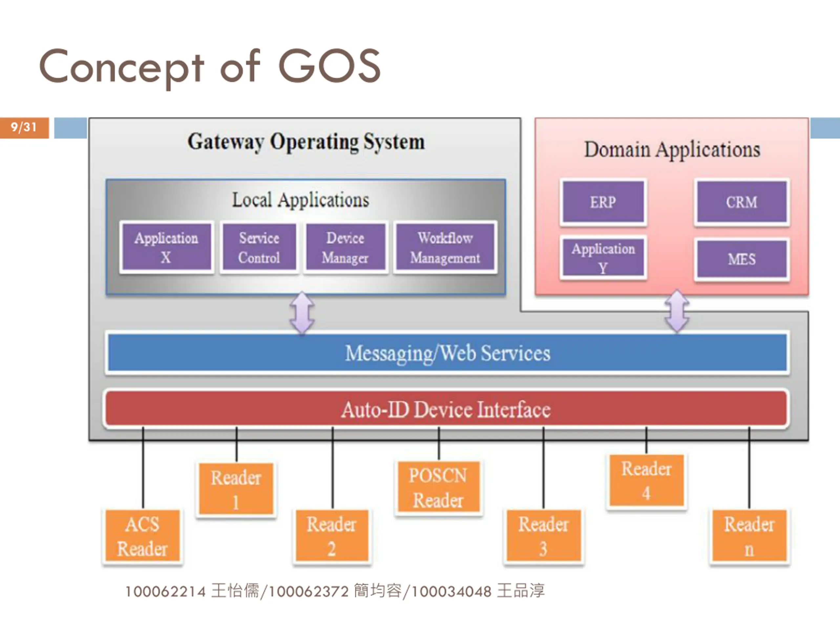This screenshot has height=630, width=840.
Task: Click the ERP domain application box
Action: 603,202
